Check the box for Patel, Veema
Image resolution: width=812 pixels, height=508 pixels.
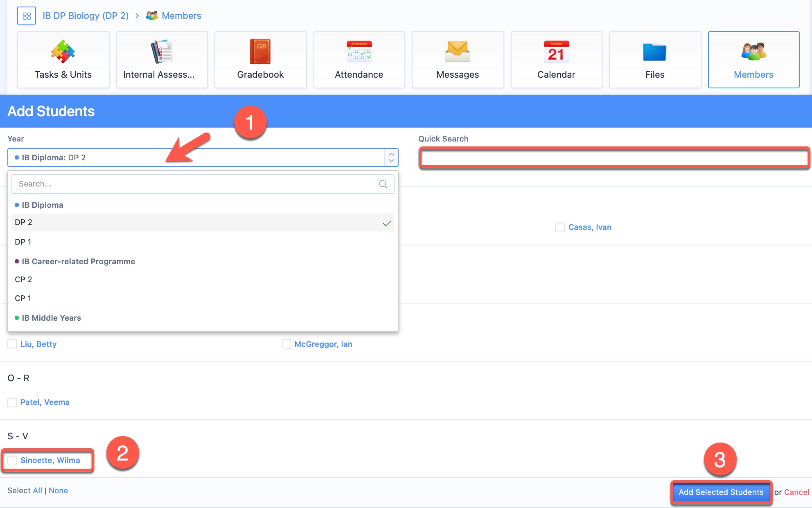13,402
